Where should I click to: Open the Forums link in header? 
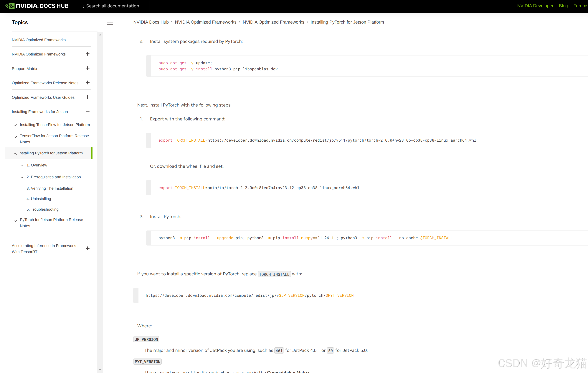pyautogui.click(x=580, y=6)
